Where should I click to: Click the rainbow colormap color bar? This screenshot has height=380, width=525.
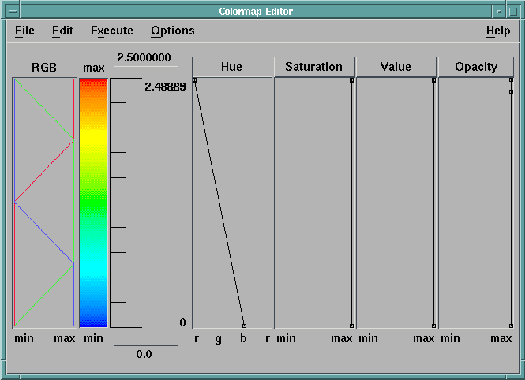tap(93, 203)
